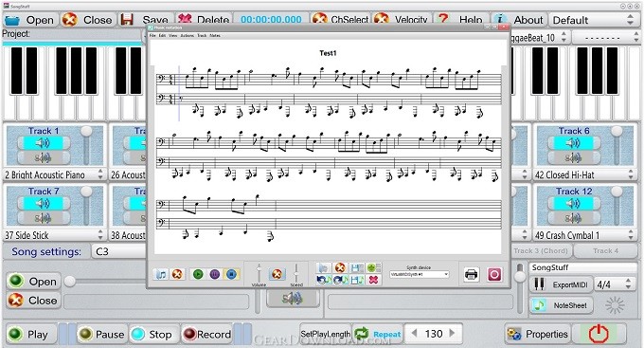The image size is (644, 348).
Task: Click the Track 4 tab
Action: coord(605,250)
